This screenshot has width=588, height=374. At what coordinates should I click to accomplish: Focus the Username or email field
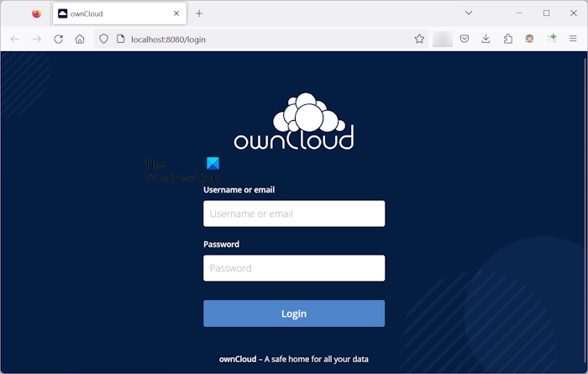[x=294, y=213]
